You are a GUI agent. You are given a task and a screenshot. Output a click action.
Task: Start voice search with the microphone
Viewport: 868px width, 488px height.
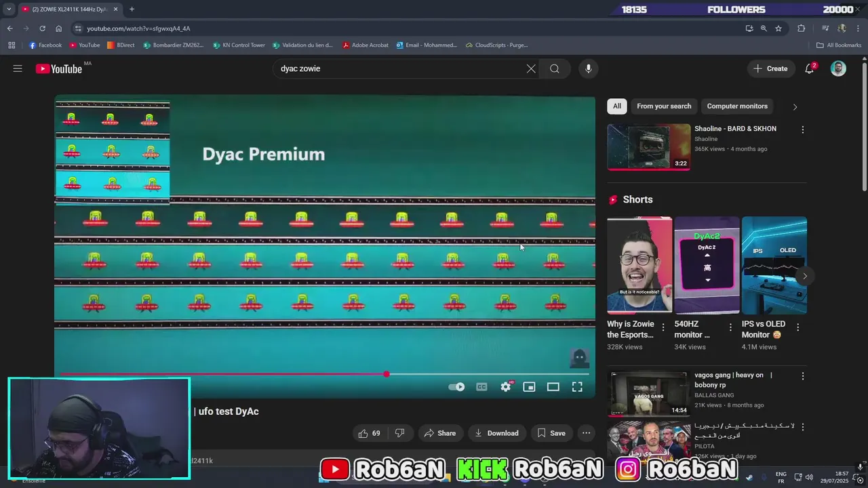(589, 68)
